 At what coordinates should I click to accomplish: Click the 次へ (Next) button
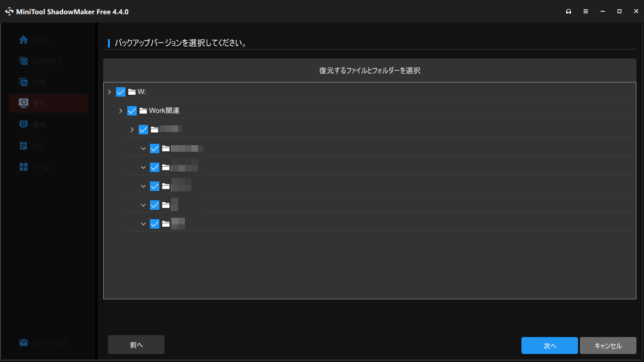pyautogui.click(x=549, y=346)
